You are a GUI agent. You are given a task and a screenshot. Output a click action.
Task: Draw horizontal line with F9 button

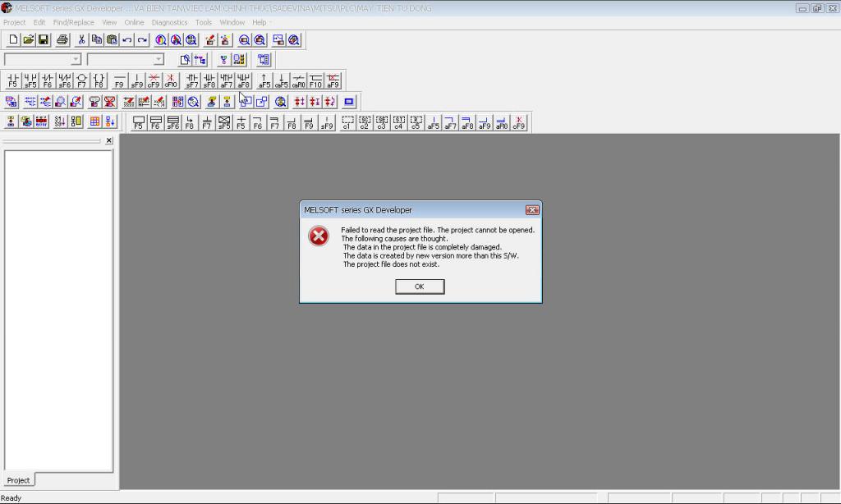120,80
